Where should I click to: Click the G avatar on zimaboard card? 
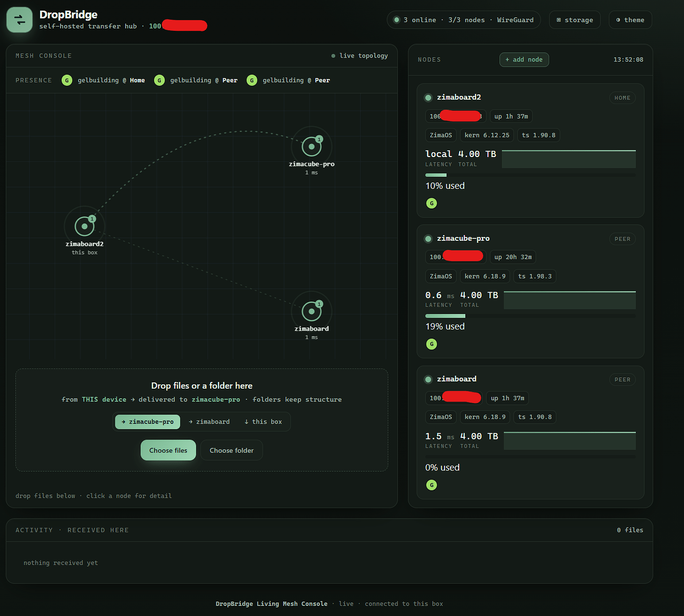click(432, 485)
